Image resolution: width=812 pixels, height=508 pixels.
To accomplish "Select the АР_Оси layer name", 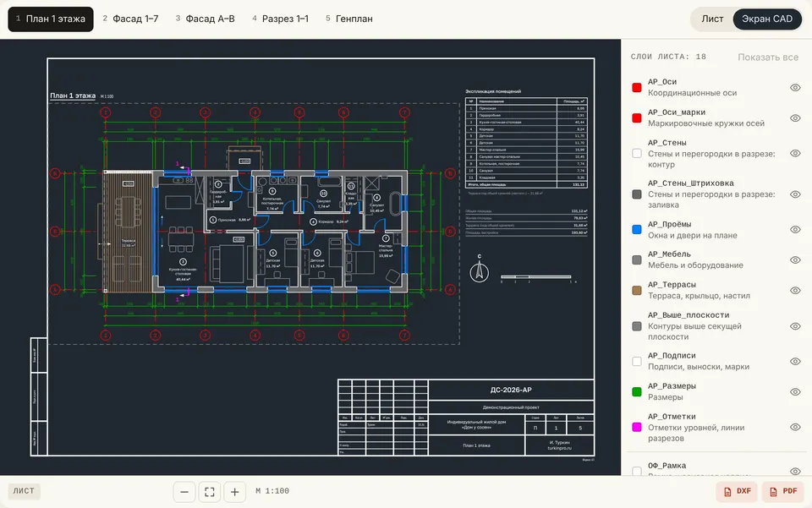I will coord(662,82).
